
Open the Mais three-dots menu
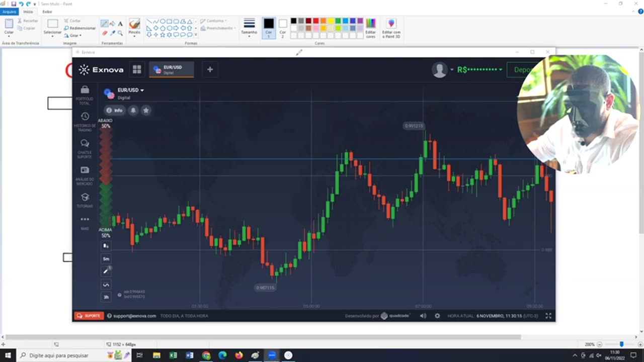coord(85,223)
